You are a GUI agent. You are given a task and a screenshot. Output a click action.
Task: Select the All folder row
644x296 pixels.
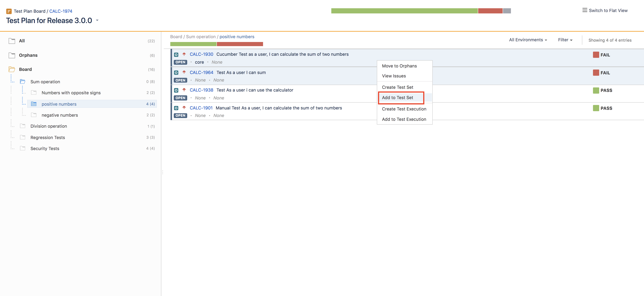pyautogui.click(x=82, y=41)
